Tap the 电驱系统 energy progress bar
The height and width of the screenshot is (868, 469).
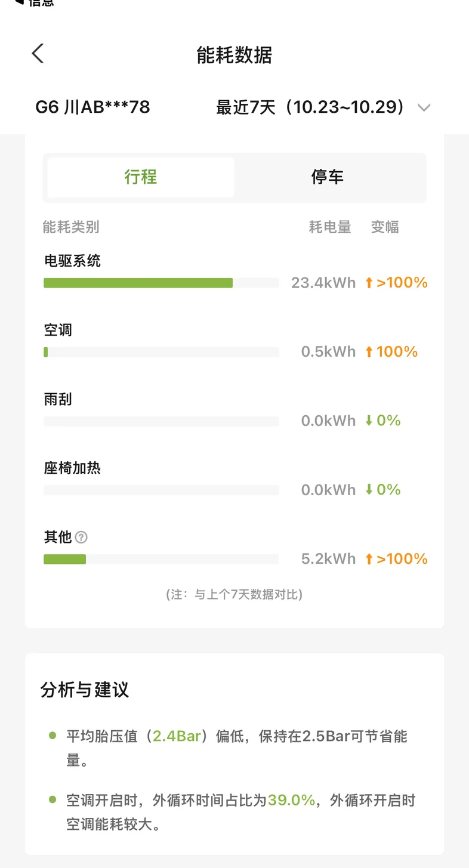point(138,283)
